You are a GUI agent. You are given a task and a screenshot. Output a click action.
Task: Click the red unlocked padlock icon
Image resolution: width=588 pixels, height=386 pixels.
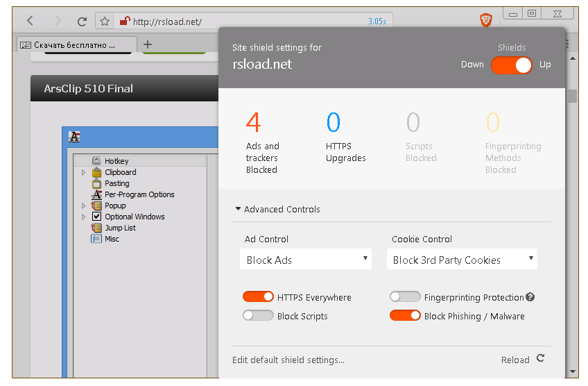point(125,21)
